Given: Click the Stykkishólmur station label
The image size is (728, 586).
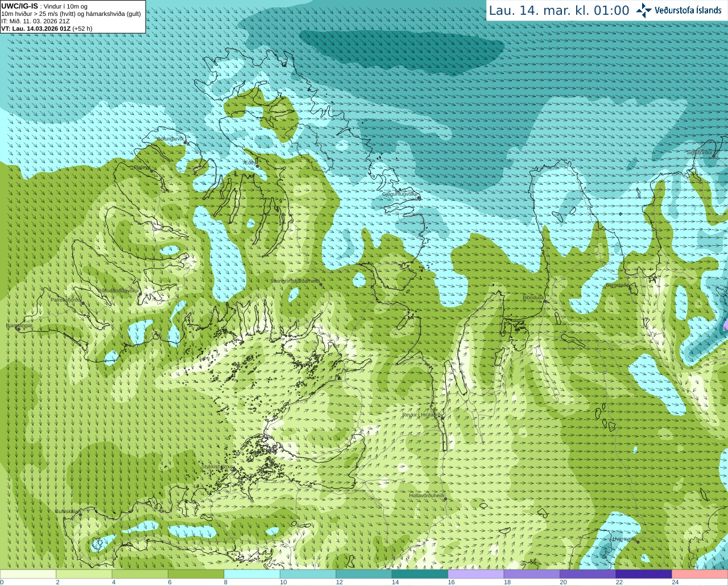Looking at the screenshot, I should coord(217,467).
